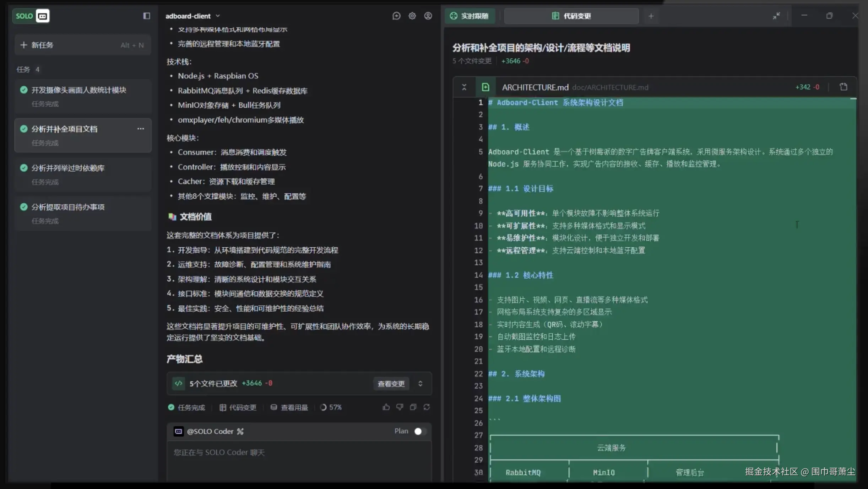Click the thumbs up feedback icon
Image resolution: width=868 pixels, height=489 pixels.
tap(386, 407)
